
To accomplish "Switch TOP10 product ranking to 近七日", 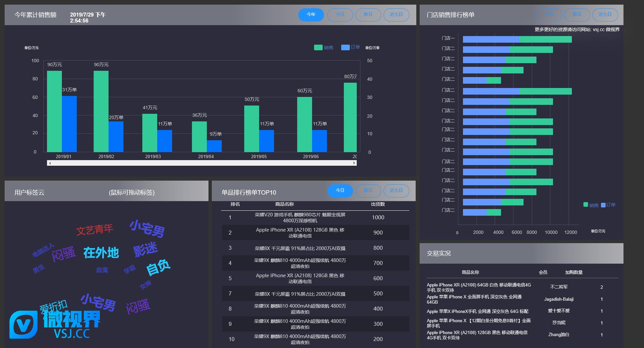I will pyautogui.click(x=396, y=191).
